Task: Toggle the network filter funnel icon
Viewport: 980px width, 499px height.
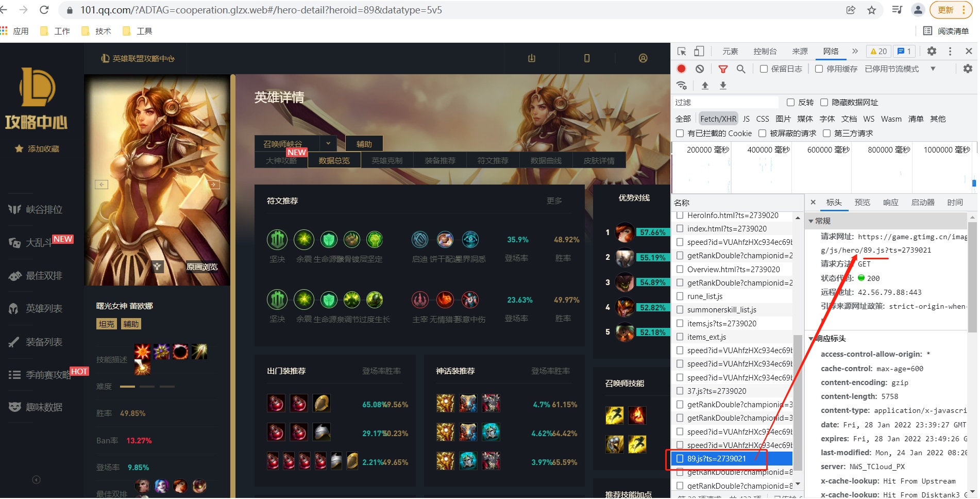Action: coord(723,69)
